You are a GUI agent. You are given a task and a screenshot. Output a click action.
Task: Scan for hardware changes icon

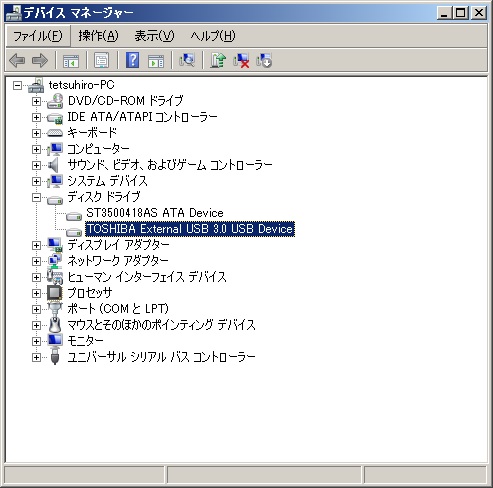click(187, 60)
